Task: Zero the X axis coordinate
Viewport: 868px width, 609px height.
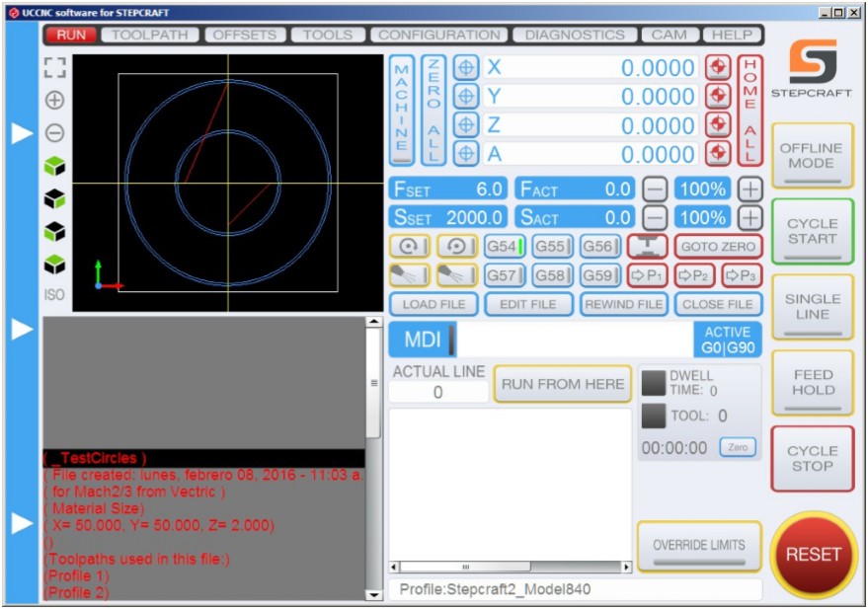Action: tap(466, 67)
